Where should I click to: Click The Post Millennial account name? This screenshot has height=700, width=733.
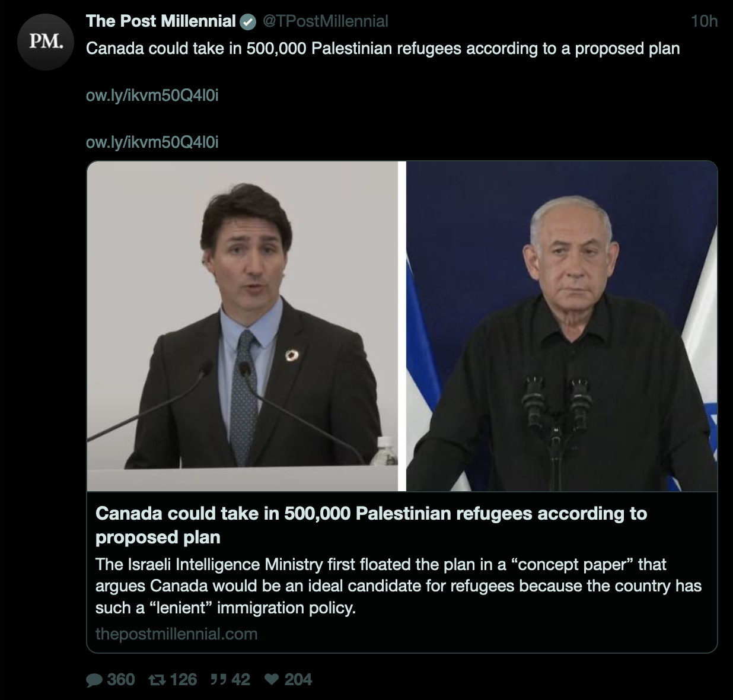[x=161, y=21]
